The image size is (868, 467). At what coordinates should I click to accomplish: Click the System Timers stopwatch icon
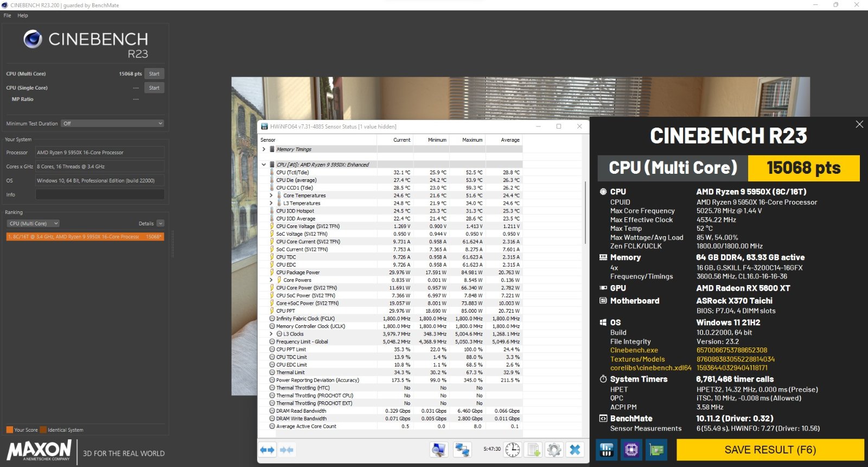click(x=603, y=379)
